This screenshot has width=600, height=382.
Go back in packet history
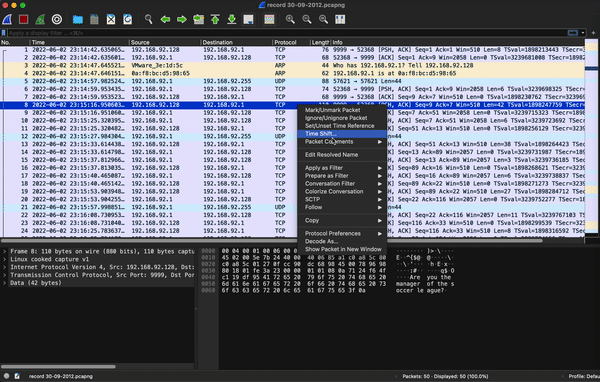click(x=165, y=19)
